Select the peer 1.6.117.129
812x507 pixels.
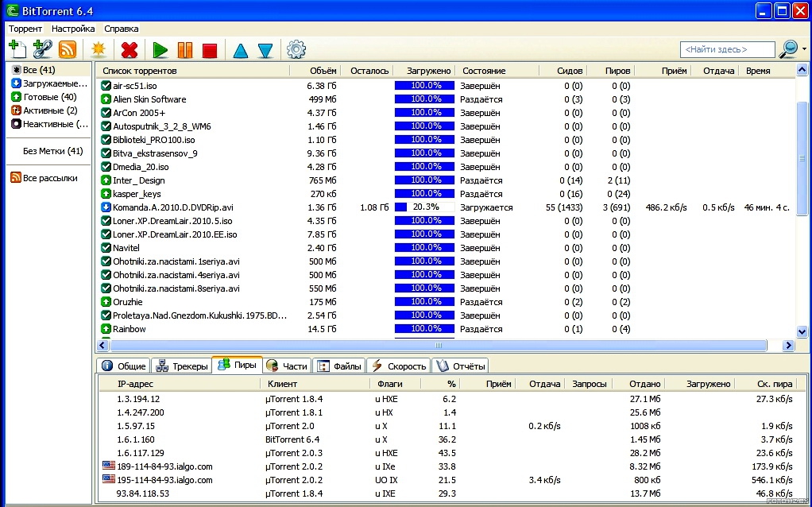coord(141,453)
